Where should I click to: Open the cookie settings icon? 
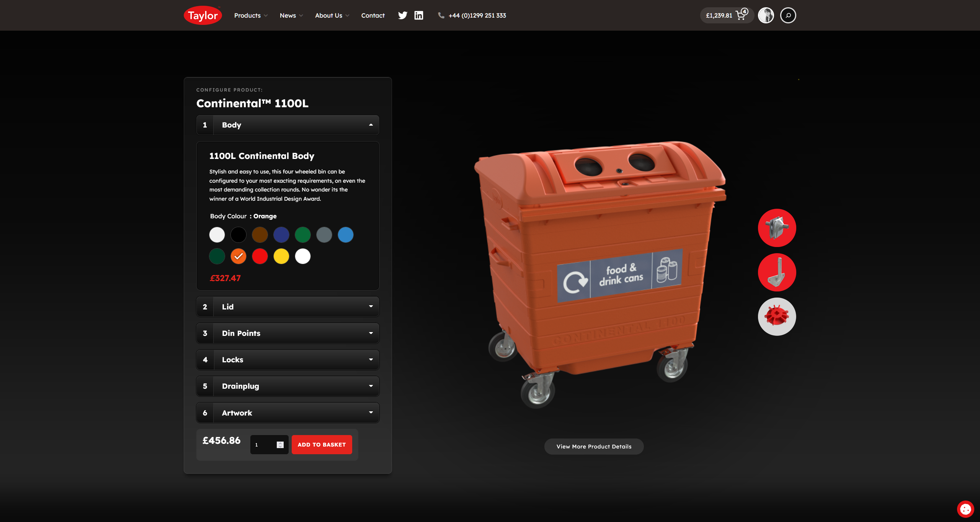pos(965,509)
